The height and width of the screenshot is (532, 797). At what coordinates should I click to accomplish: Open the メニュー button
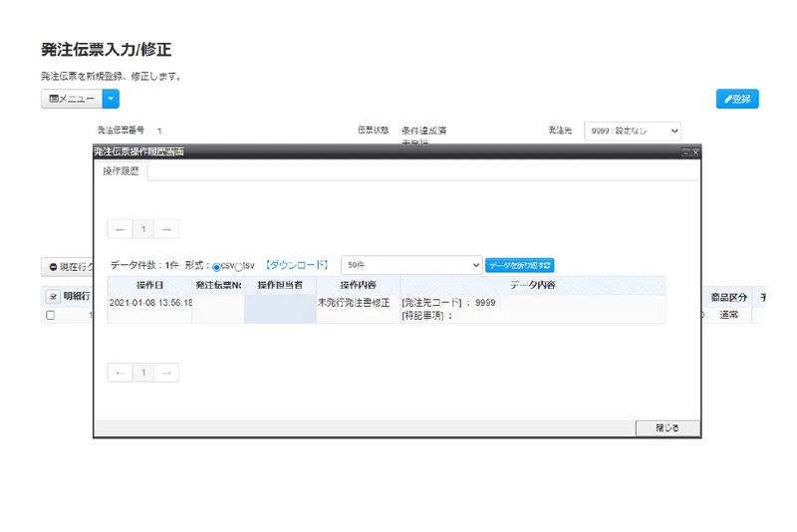72,99
